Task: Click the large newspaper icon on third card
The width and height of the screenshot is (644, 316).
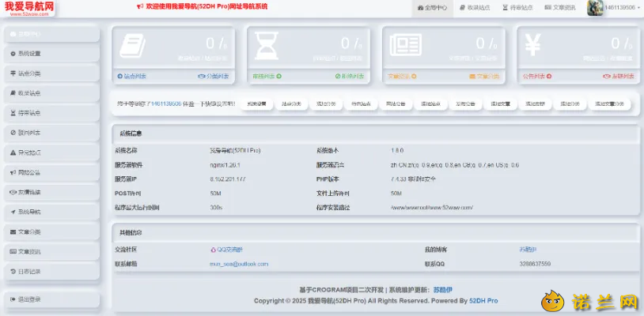Action: pos(405,44)
